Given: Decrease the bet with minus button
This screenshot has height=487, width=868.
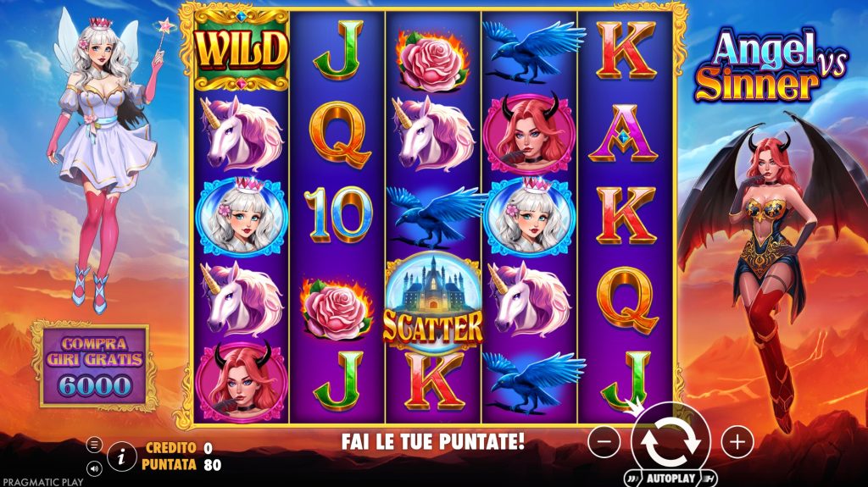Looking at the screenshot, I should point(604,441).
